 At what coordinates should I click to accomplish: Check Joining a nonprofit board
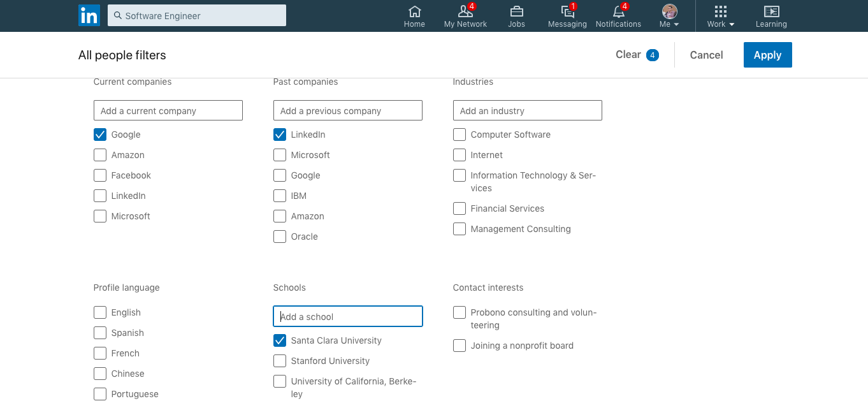pyautogui.click(x=459, y=346)
